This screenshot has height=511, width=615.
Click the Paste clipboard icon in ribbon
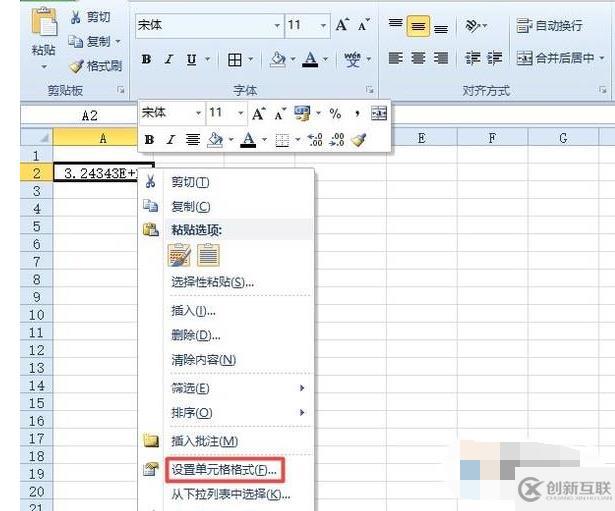[44, 22]
